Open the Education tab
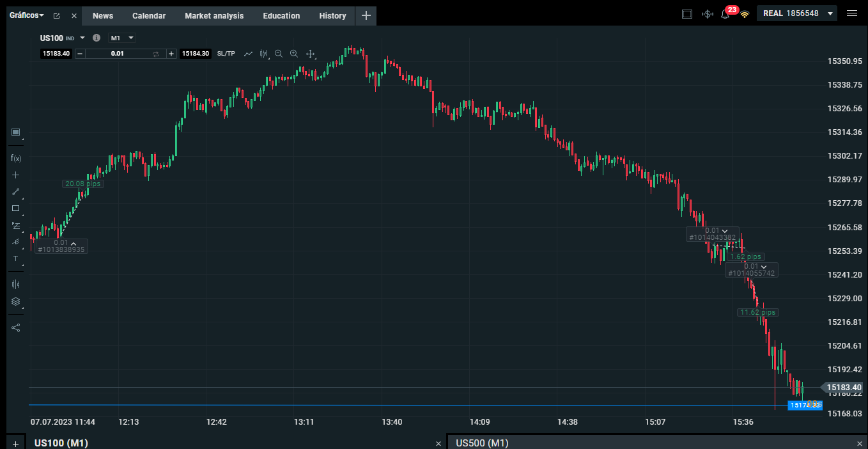This screenshot has height=449, width=868. click(x=281, y=16)
